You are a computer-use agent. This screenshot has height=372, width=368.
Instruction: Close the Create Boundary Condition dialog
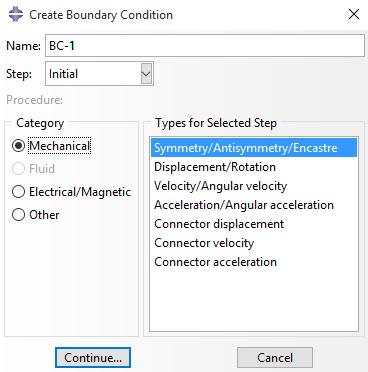pos(354,14)
